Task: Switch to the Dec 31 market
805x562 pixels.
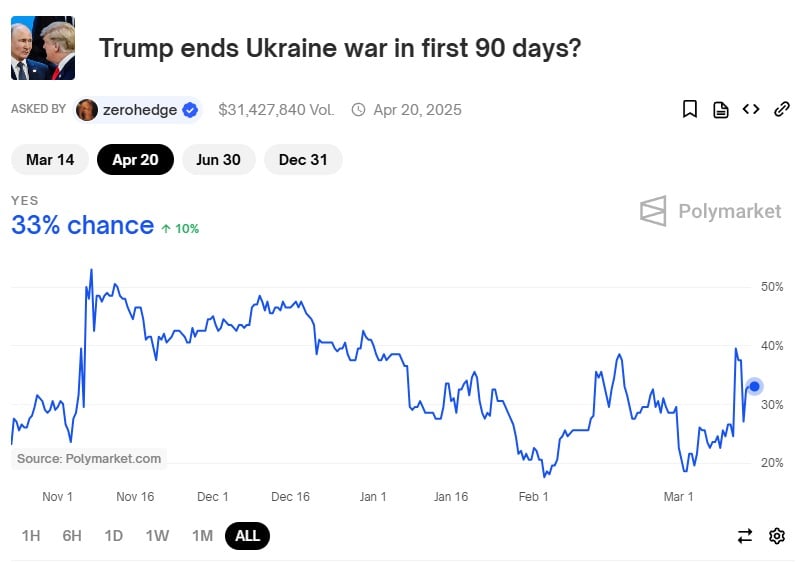Action: click(303, 160)
